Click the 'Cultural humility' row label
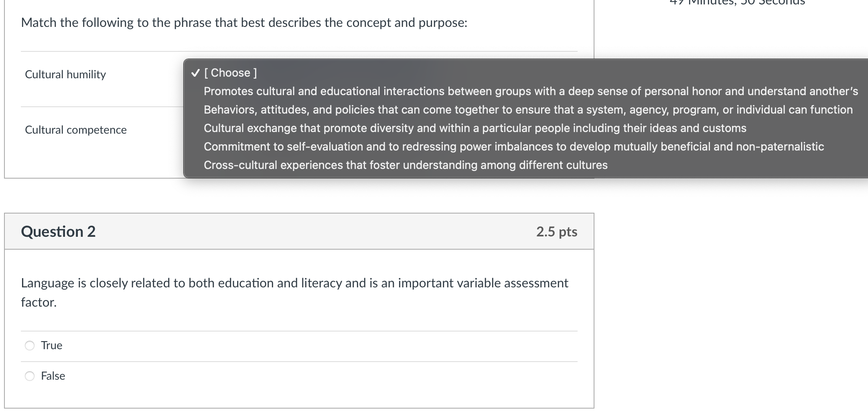This screenshot has height=417, width=868. [x=65, y=75]
